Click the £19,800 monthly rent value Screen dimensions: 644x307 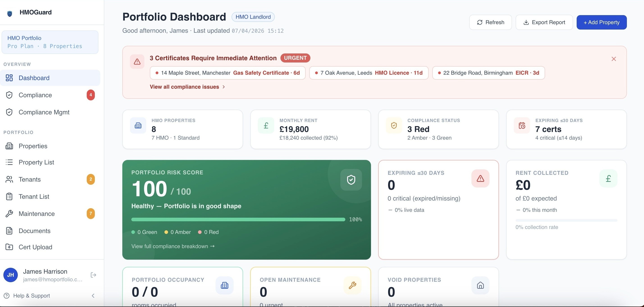coord(294,129)
